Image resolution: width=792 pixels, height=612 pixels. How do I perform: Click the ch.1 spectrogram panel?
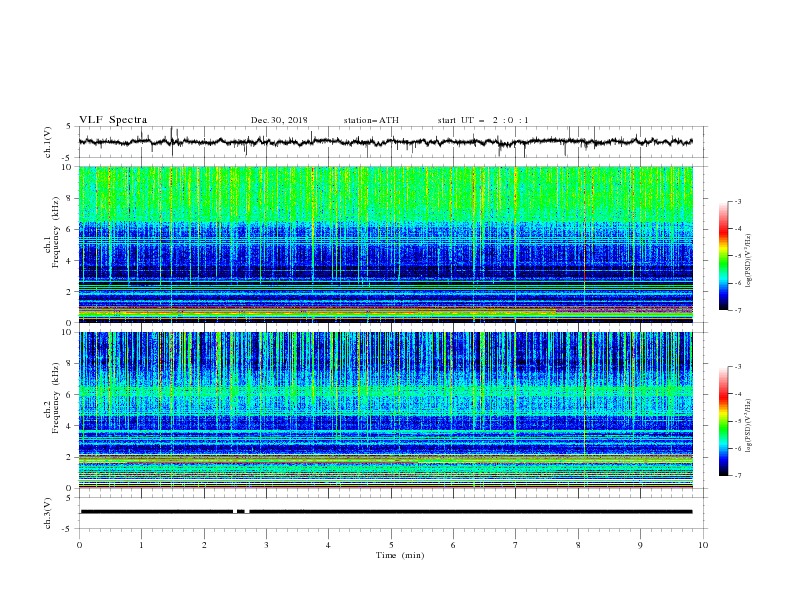click(385, 244)
